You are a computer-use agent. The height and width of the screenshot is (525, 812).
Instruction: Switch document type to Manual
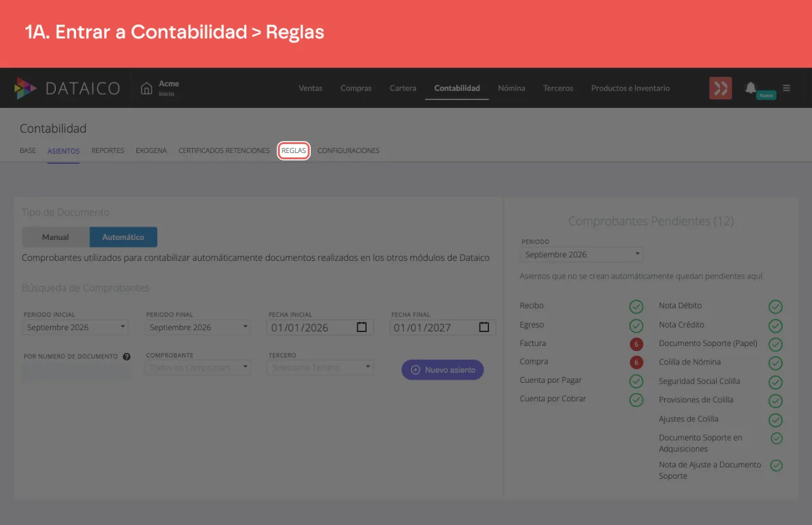pyautogui.click(x=56, y=237)
